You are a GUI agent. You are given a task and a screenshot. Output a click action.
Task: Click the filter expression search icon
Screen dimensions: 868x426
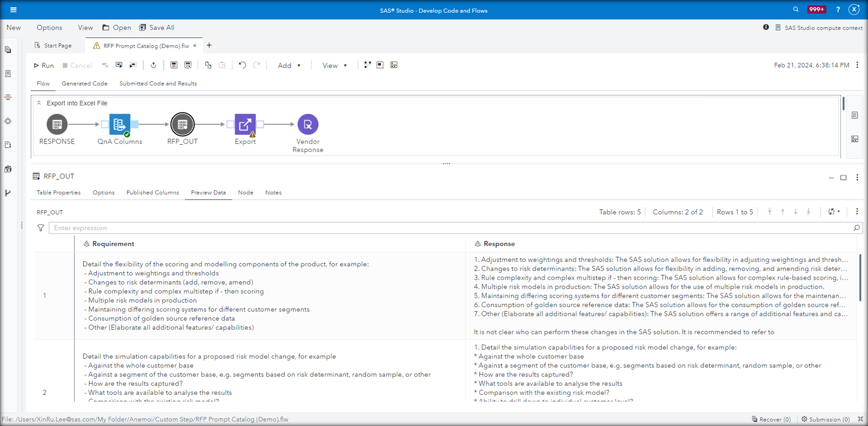pos(856,228)
